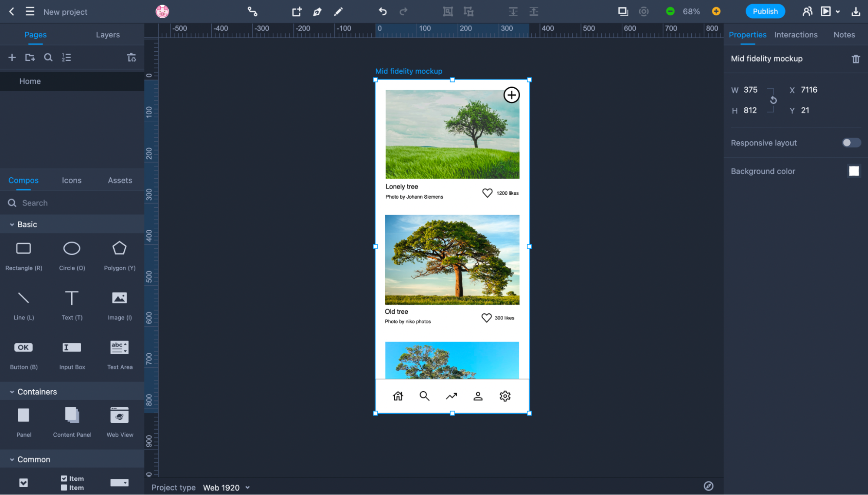
Task: Zoom in with the yellow plus button
Action: click(716, 12)
